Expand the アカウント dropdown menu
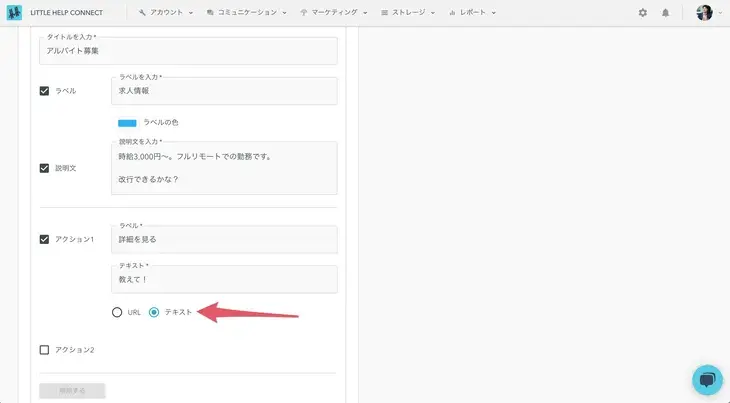The width and height of the screenshot is (730, 403). click(166, 13)
